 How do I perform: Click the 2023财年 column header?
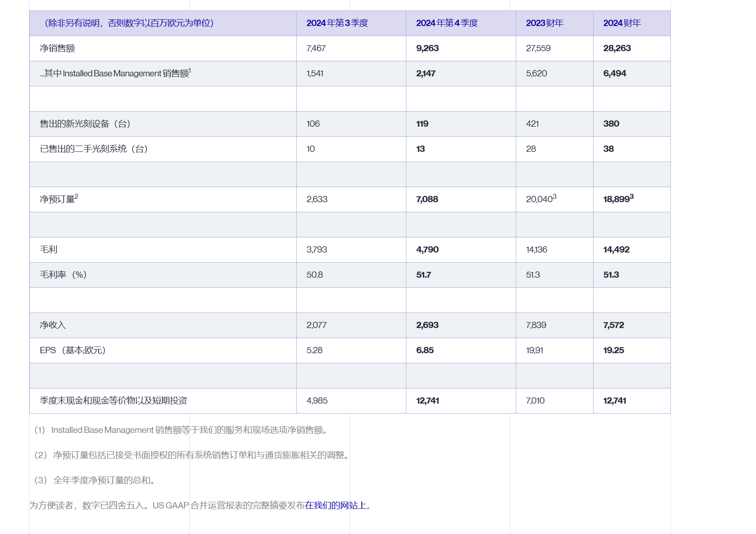(x=544, y=23)
